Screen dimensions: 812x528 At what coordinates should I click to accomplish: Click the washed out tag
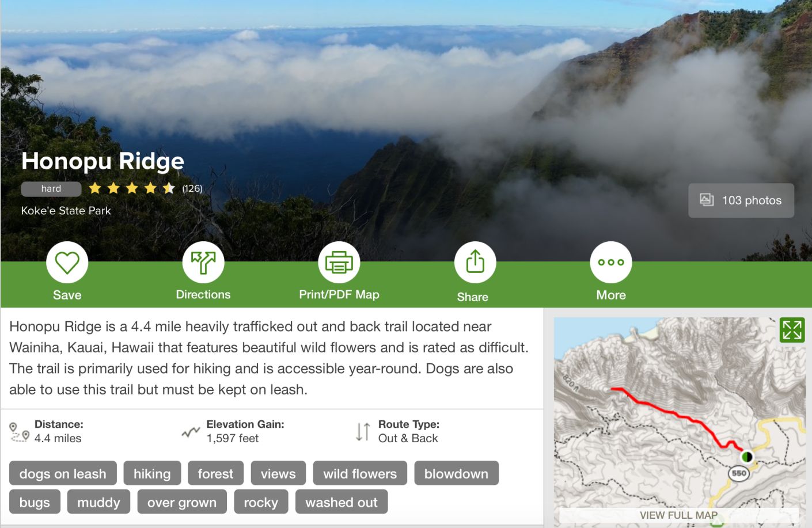(342, 502)
